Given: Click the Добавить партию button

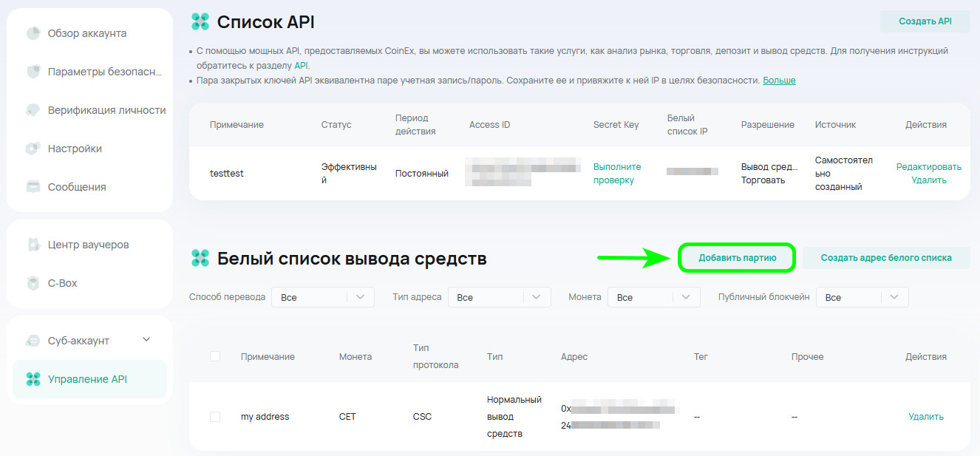Looking at the screenshot, I should pyautogui.click(x=737, y=258).
